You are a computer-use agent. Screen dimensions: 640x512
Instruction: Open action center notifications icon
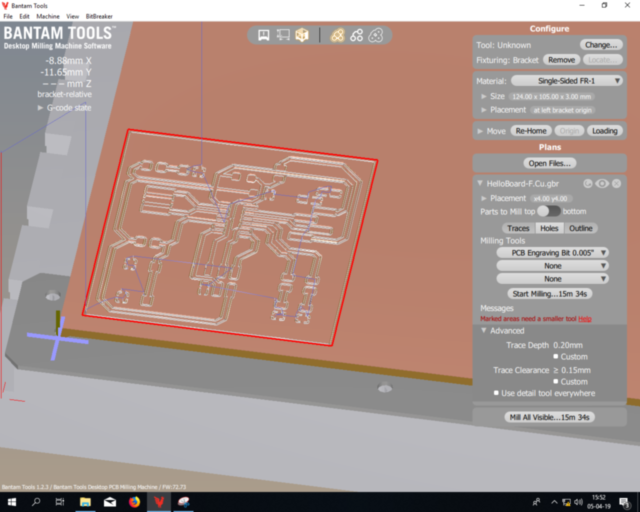[x=624, y=502]
